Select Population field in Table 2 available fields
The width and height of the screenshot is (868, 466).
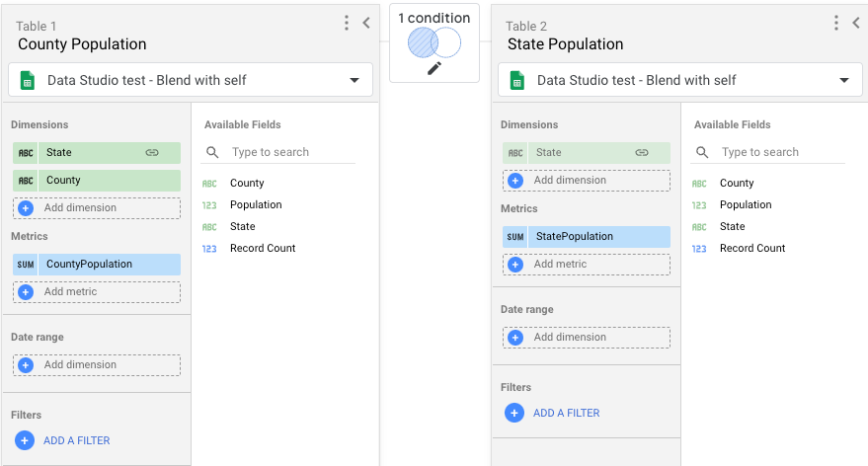pos(746,204)
